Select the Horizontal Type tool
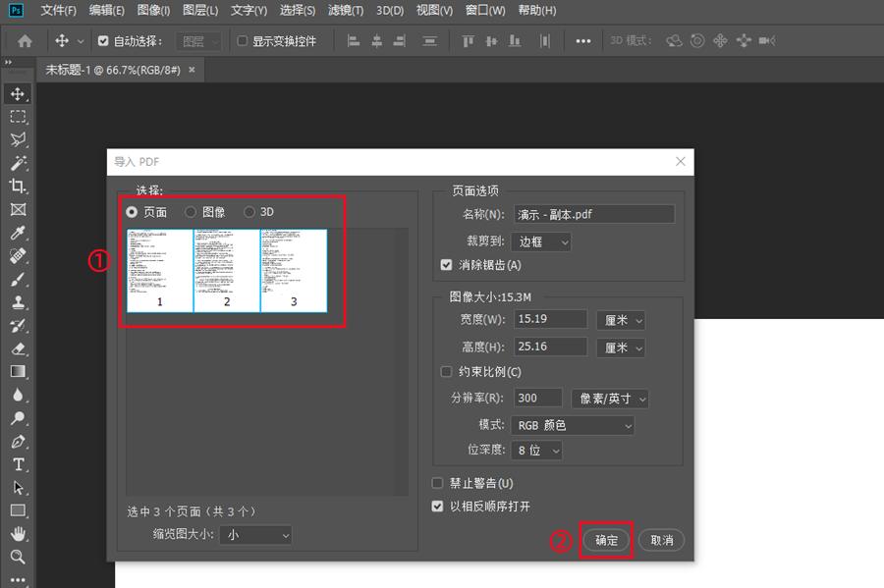The height and width of the screenshot is (588, 884). click(18, 464)
